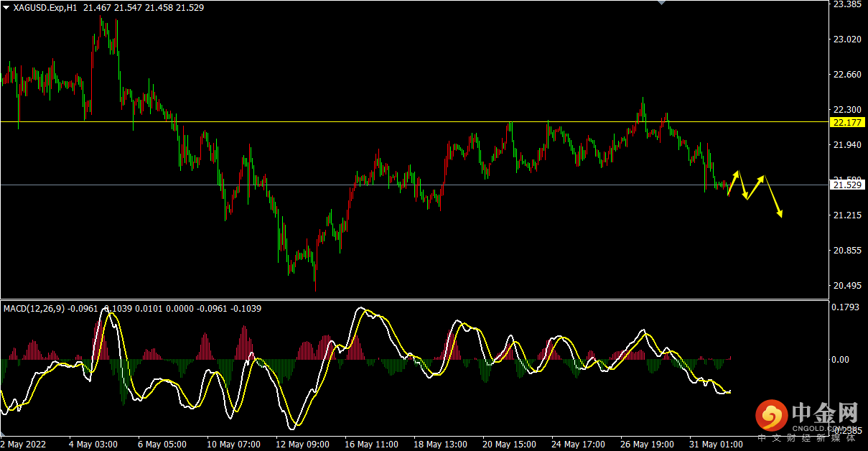Click the tip of the final downward yellow arrow
Screen dimensions: 868x451
coord(780,215)
